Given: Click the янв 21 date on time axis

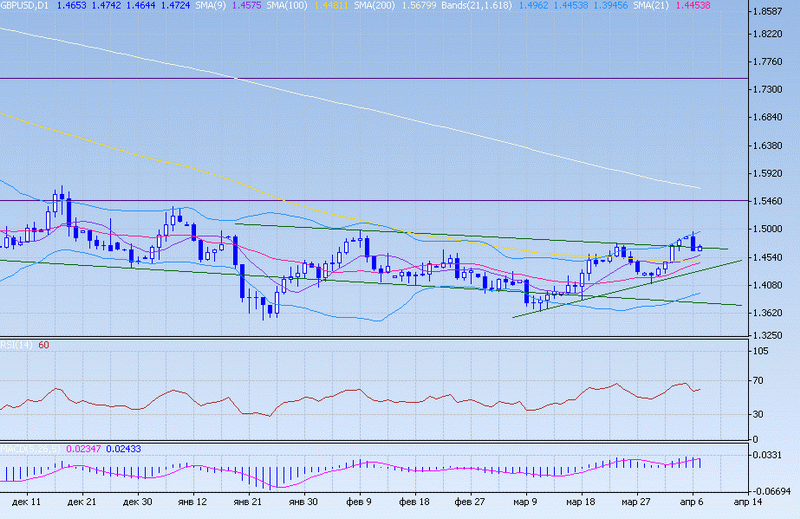Looking at the screenshot, I should (247, 498).
